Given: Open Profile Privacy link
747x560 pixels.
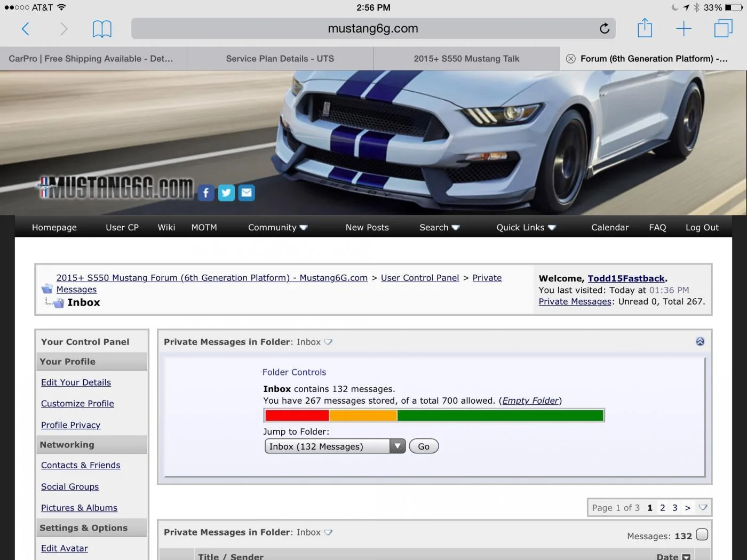Looking at the screenshot, I should click(x=70, y=425).
